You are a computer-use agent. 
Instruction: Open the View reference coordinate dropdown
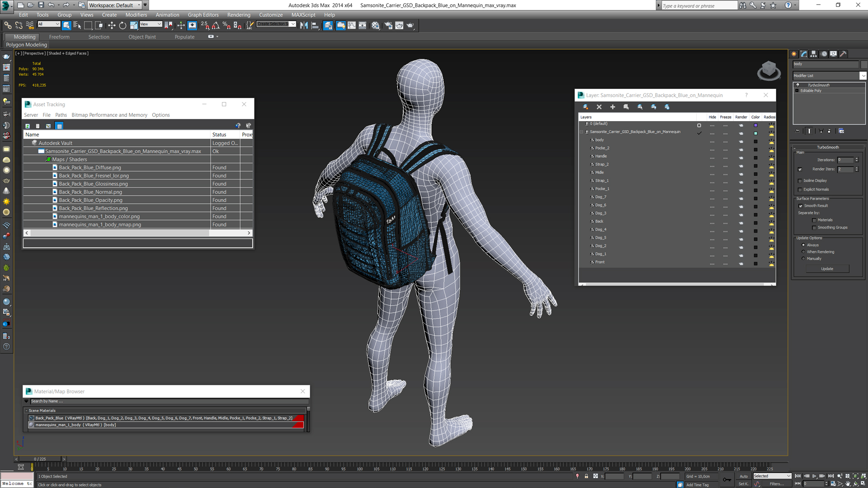[151, 24]
